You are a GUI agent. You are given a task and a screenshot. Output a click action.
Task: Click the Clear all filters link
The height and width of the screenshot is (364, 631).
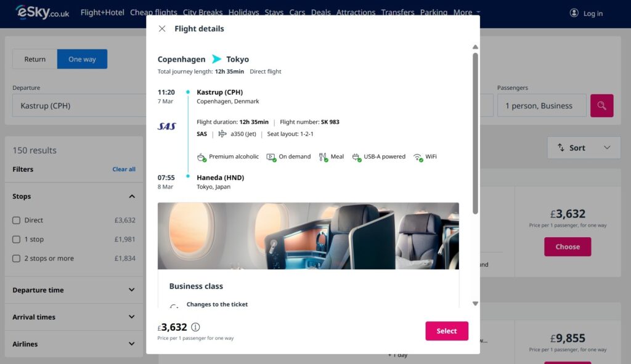coord(124,169)
